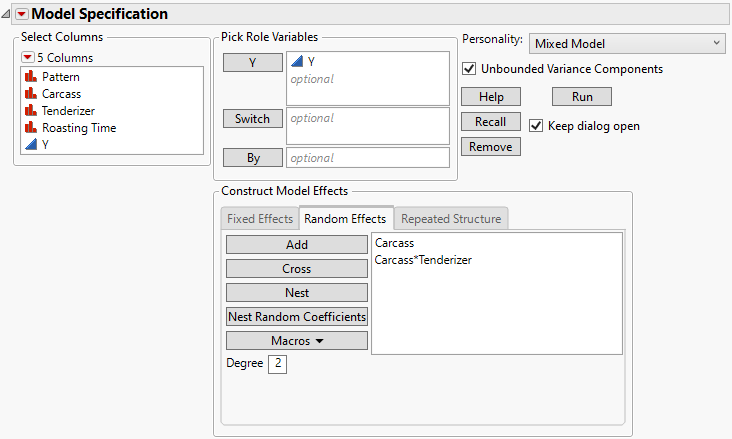732x439 pixels.
Task: Click the By optional role field
Action: tap(368, 158)
